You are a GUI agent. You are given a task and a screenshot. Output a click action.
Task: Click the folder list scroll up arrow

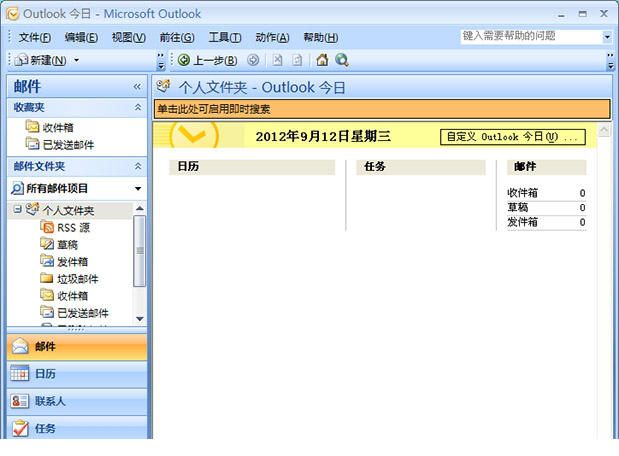pyautogui.click(x=140, y=208)
